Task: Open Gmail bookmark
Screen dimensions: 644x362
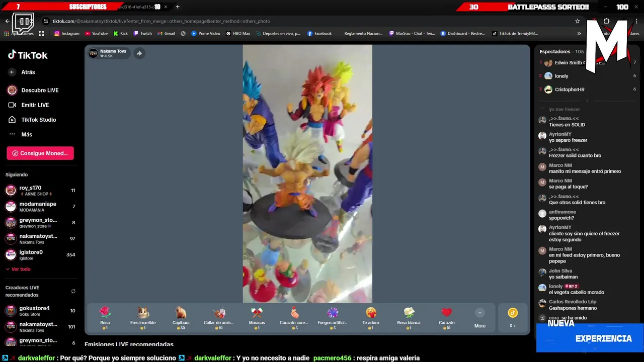Action: tap(166, 34)
